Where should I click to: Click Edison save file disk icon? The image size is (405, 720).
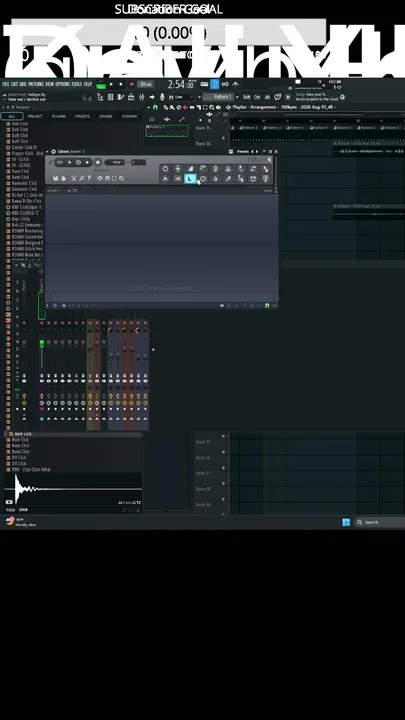(x=56, y=178)
